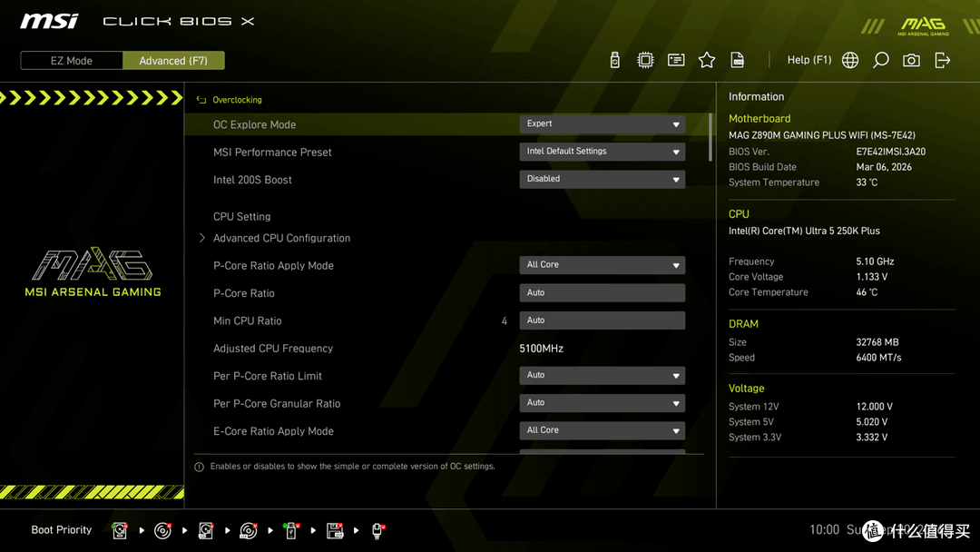Click the '5.10 GHz' frequency value

tap(875, 261)
